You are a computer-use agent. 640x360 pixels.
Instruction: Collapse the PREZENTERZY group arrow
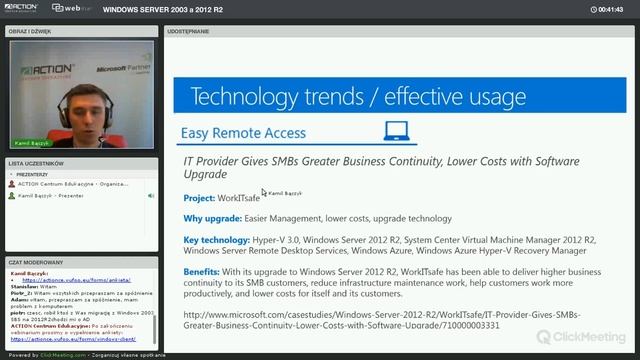11,174
